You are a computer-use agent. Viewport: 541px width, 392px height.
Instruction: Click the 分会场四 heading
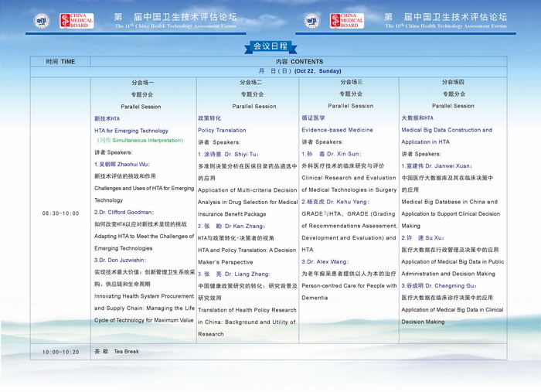pos(453,82)
